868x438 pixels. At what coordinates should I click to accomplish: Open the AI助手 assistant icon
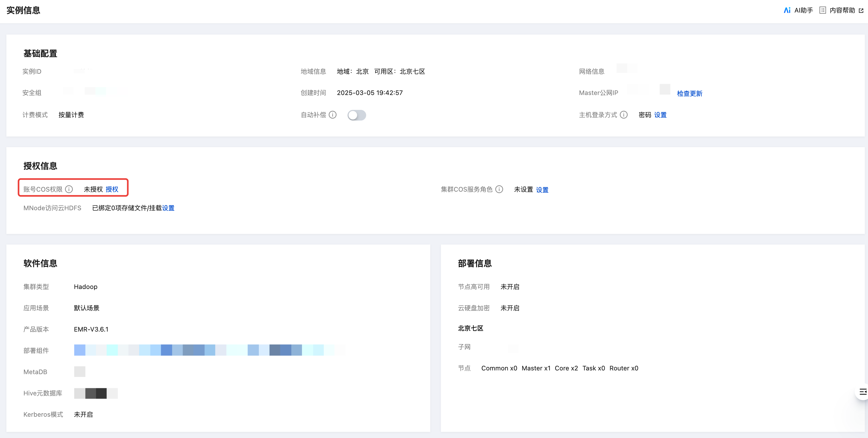(787, 10)
